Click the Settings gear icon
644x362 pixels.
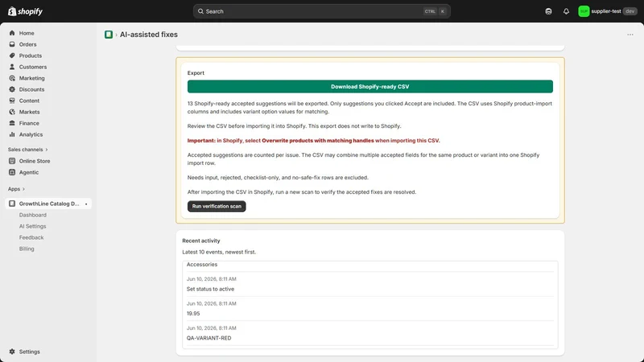pyautogui.click(x=12, y=352)
